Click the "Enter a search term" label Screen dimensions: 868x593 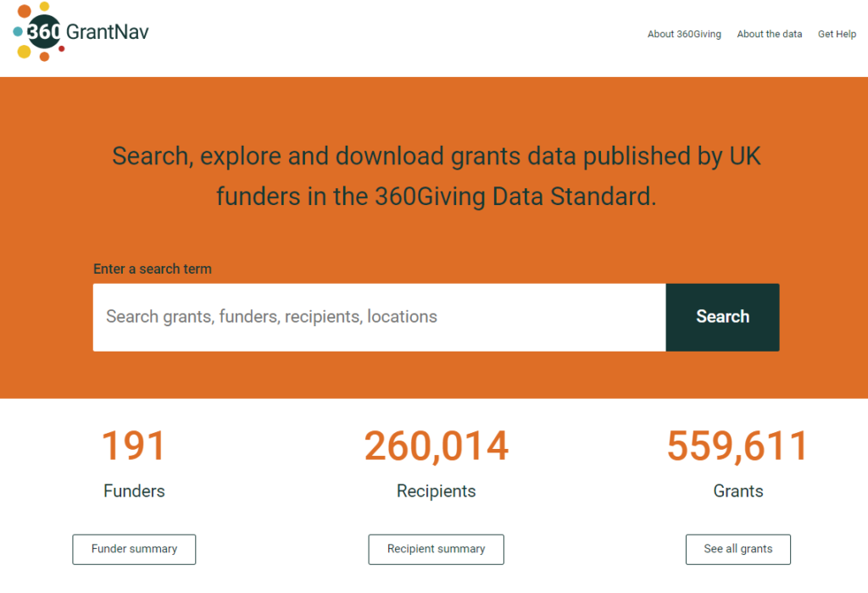pos(153,269)
